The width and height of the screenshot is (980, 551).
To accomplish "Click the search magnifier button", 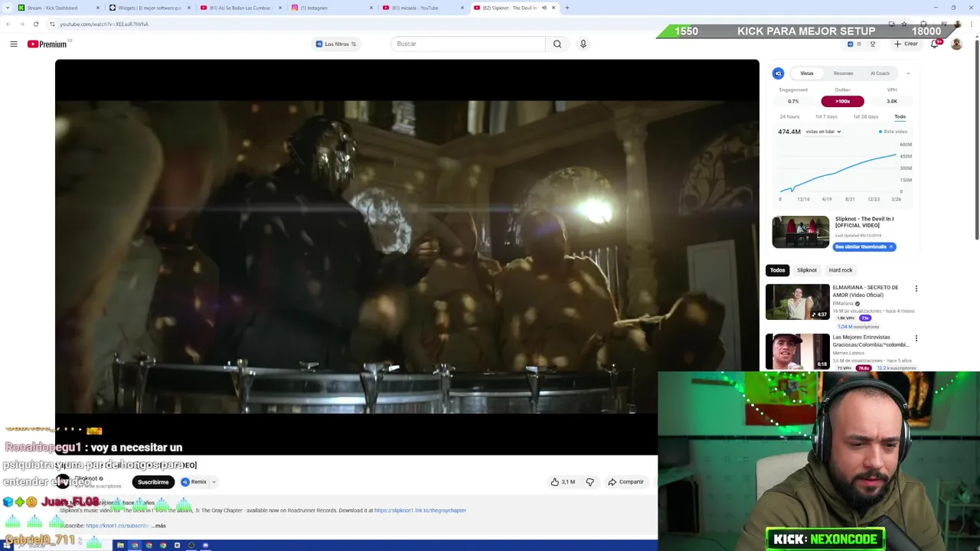I will (x=557, y=44).
